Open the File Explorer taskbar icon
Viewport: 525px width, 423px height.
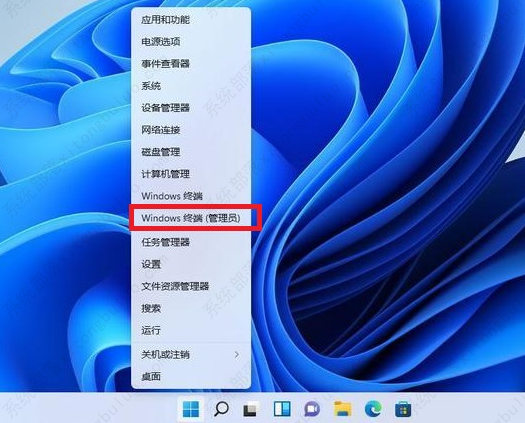pyautogui.click(x=343, y=409)
